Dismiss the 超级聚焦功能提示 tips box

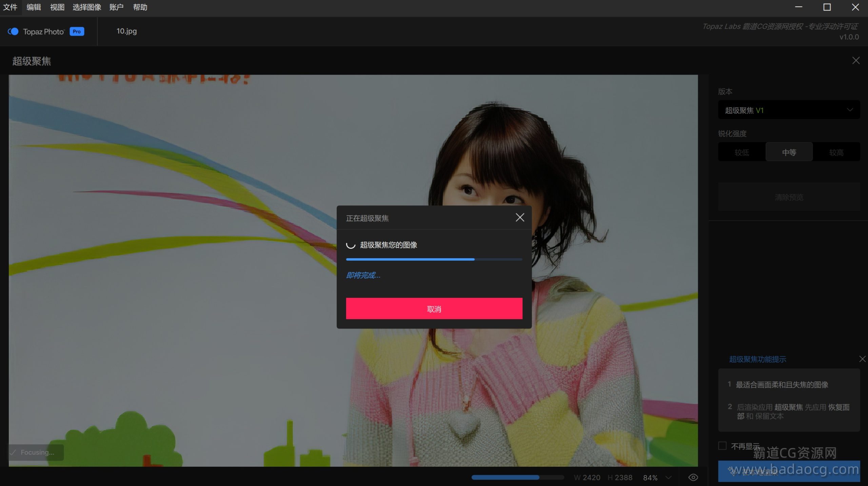click(x=862, y=359)
